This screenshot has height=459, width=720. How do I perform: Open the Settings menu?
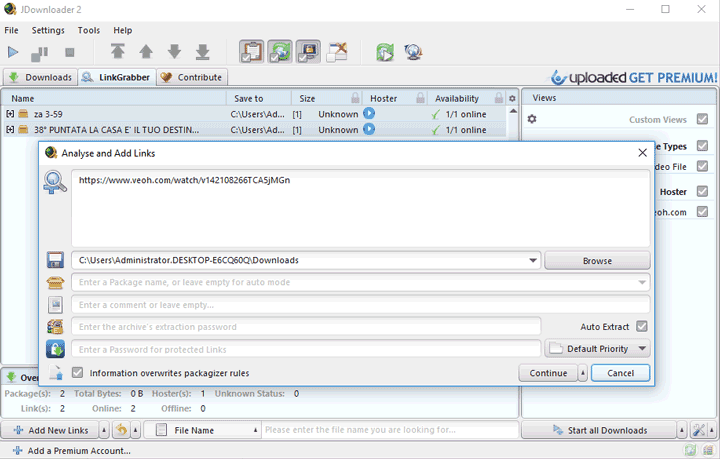48,30
